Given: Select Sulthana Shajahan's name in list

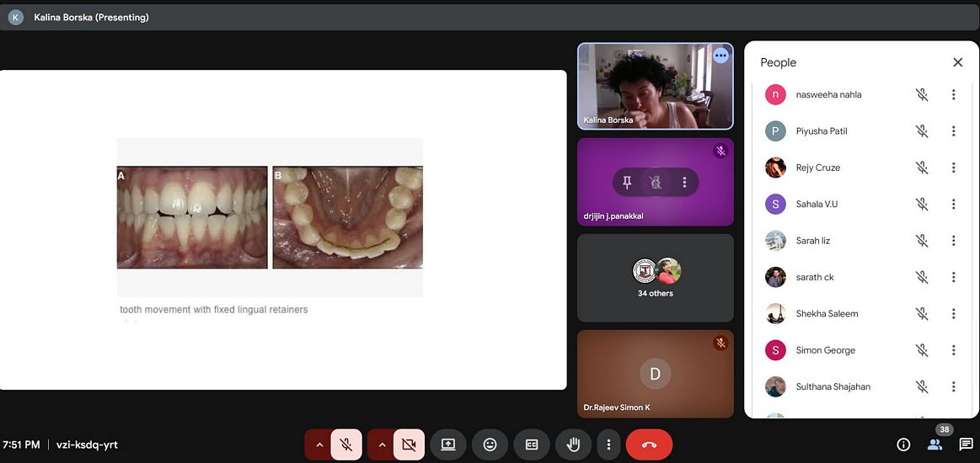Looking at the screenshot, I should click(833, 387).
